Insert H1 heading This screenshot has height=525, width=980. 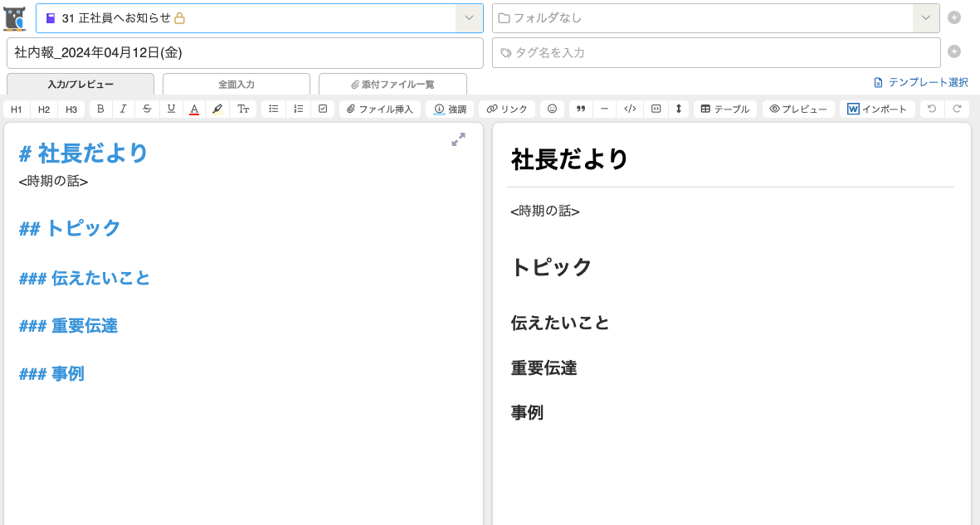17,109
